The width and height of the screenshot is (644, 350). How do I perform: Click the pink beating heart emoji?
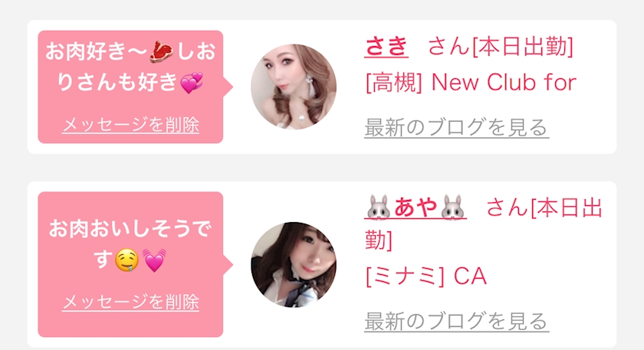pyautogui.click(x=154, y=260)
